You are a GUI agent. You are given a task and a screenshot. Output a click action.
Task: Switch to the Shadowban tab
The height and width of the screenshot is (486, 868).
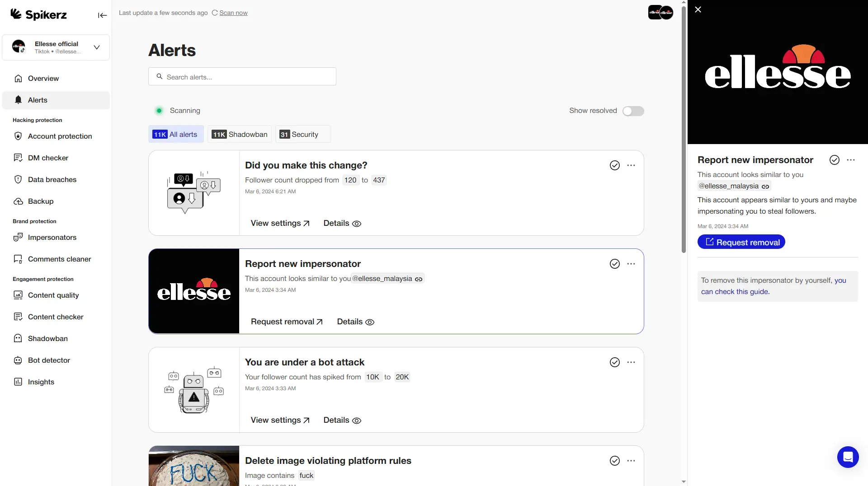click(x=240, y=135)
